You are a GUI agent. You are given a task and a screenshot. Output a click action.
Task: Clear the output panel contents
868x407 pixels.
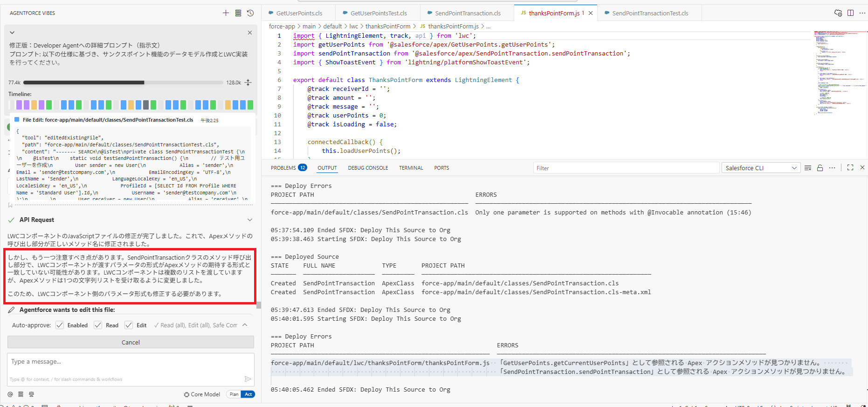[x=808, y=168]
